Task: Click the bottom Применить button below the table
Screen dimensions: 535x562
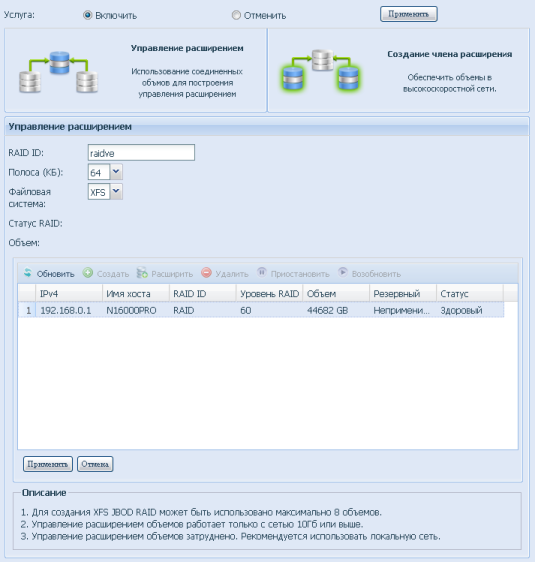Action: (48, 464)
